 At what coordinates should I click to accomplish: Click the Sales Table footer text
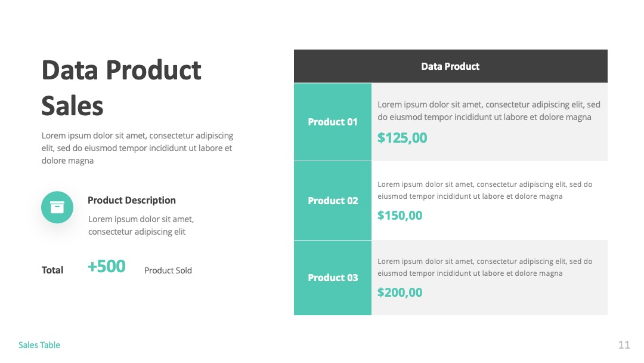[x=39, y=345]
